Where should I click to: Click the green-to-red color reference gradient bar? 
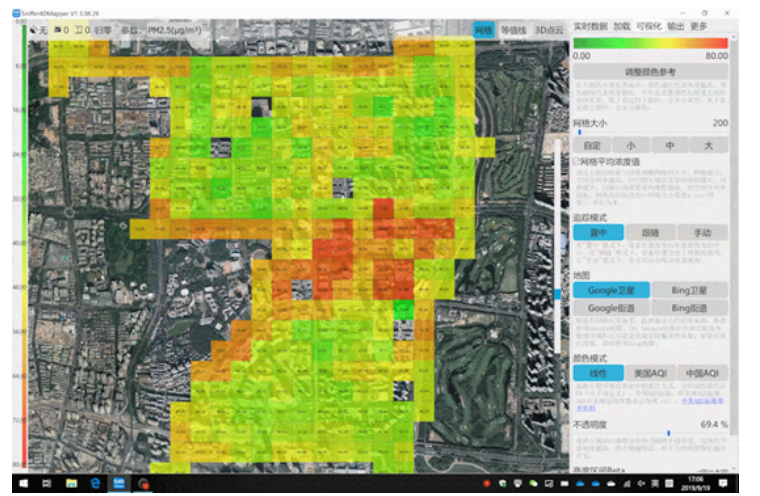click(x=650, y=43)
